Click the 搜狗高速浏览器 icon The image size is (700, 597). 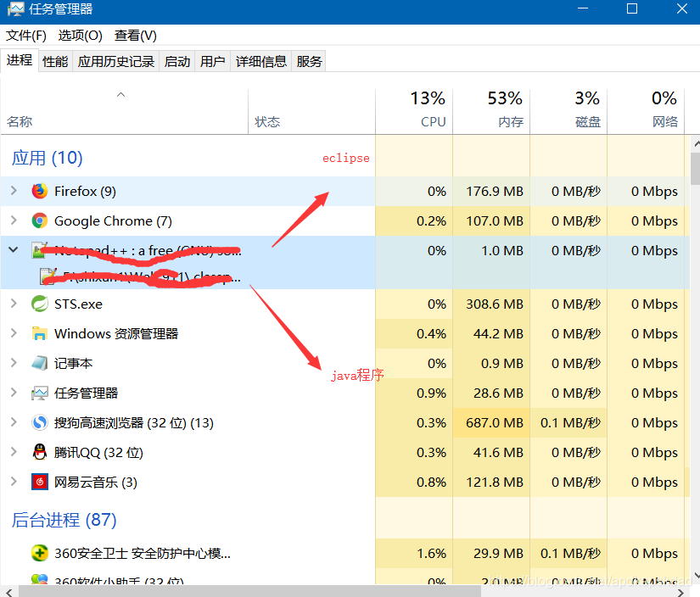pos(39,422)
